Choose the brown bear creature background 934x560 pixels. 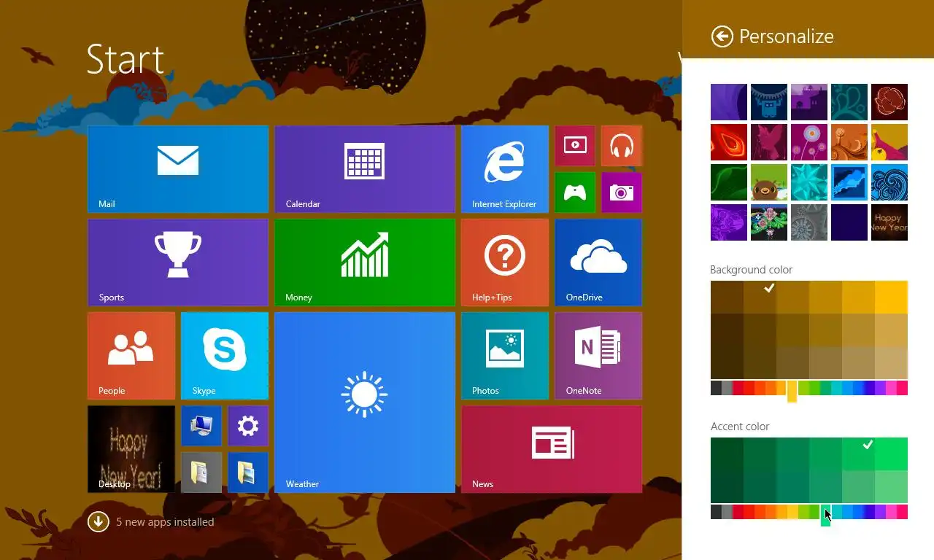(x=769, y=182)
